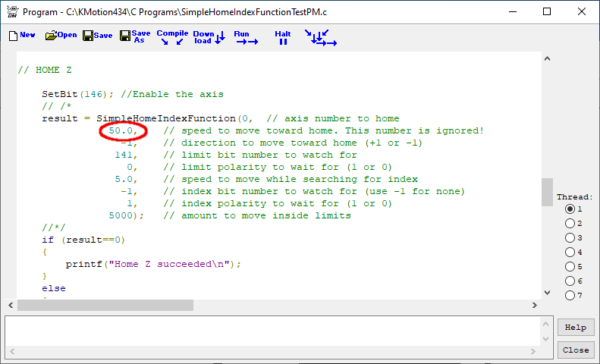
Task: Save the program with the Save icon
Action: (x=97, y=36)
